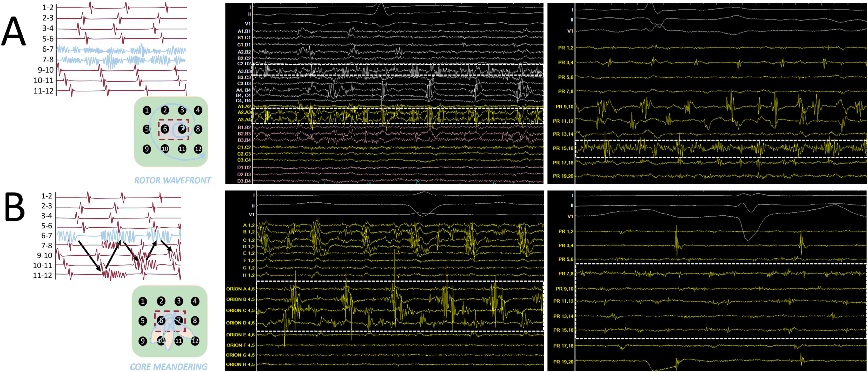Select the ORION A 4,5 channel label
868x372 pixels.
tap(240, 289)
